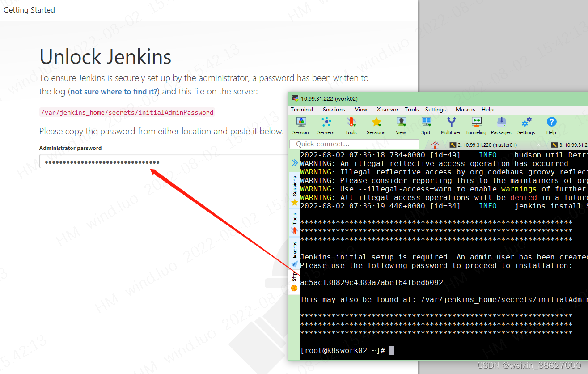Open the Help menu in menu bar
The height and width of the screenshot is (374, 588).
click(x=487, y=109)
